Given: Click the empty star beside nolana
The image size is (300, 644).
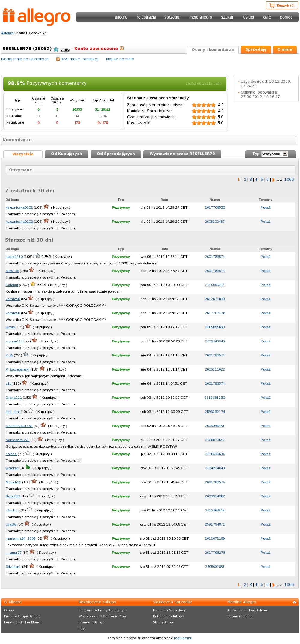Looking at the screenshot, I should [28, 453].
